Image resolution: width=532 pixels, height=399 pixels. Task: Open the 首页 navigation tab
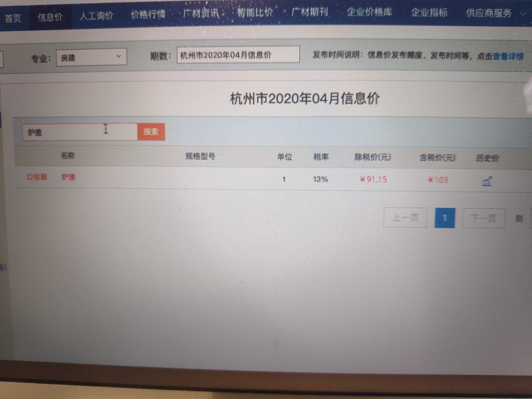pyautogui.click(x=13, y=18)
